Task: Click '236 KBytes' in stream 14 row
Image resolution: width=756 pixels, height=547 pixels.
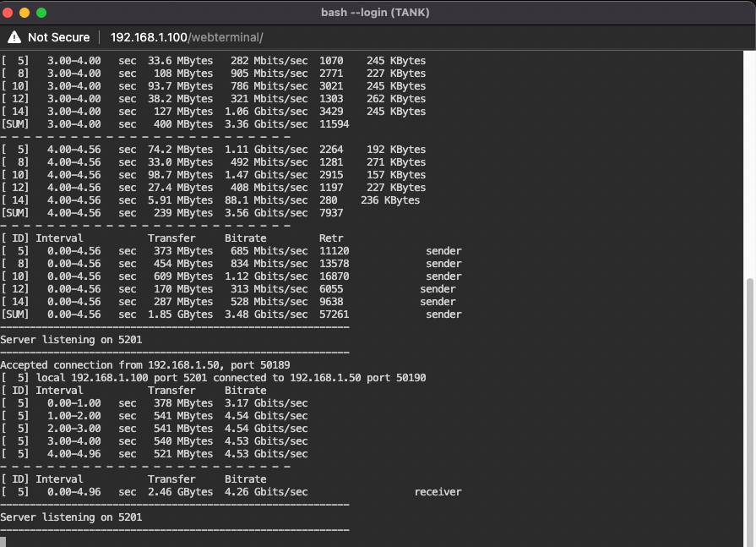Action: 390,200
